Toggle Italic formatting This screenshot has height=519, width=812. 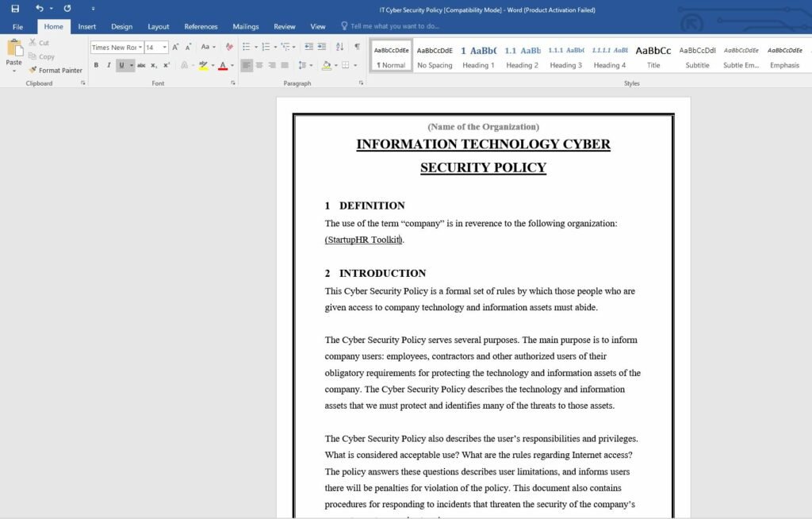[x=109, y=65]
